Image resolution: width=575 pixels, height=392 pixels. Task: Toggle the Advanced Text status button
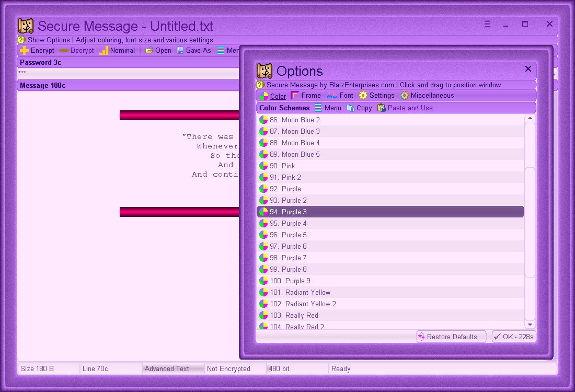point(172,368)
